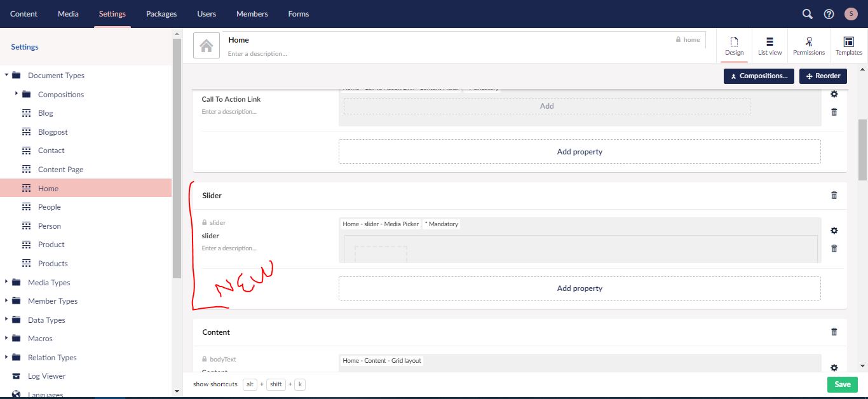868x399 pixels.
Task: Go to the Media section
Action: [68, 14]
